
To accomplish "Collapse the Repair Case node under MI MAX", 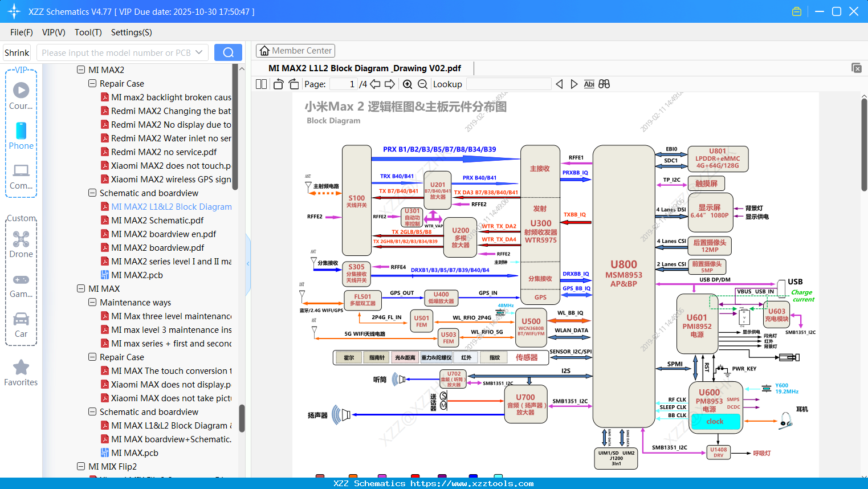I will click(92, 357).
